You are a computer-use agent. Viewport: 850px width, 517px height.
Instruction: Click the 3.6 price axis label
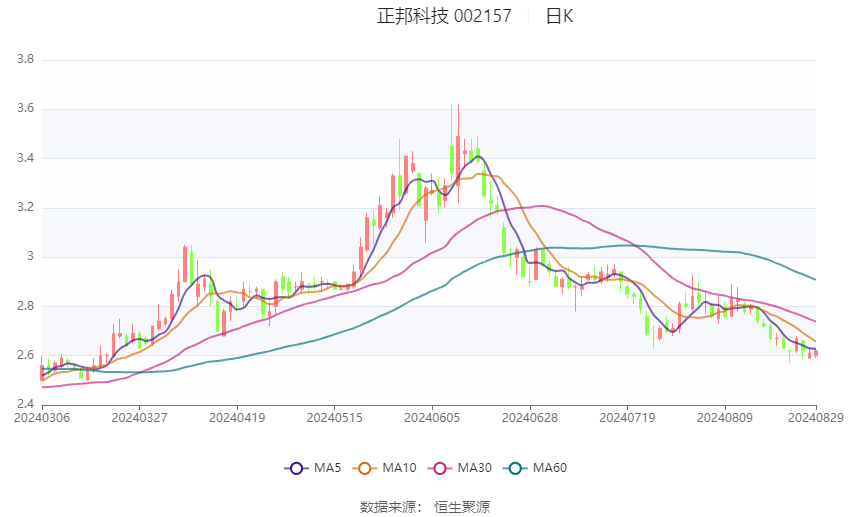pyautogui.click(x=25, y=108)
